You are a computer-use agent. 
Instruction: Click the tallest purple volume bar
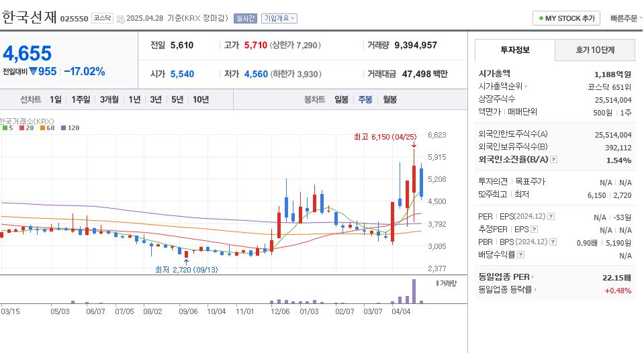click(414, 291)
